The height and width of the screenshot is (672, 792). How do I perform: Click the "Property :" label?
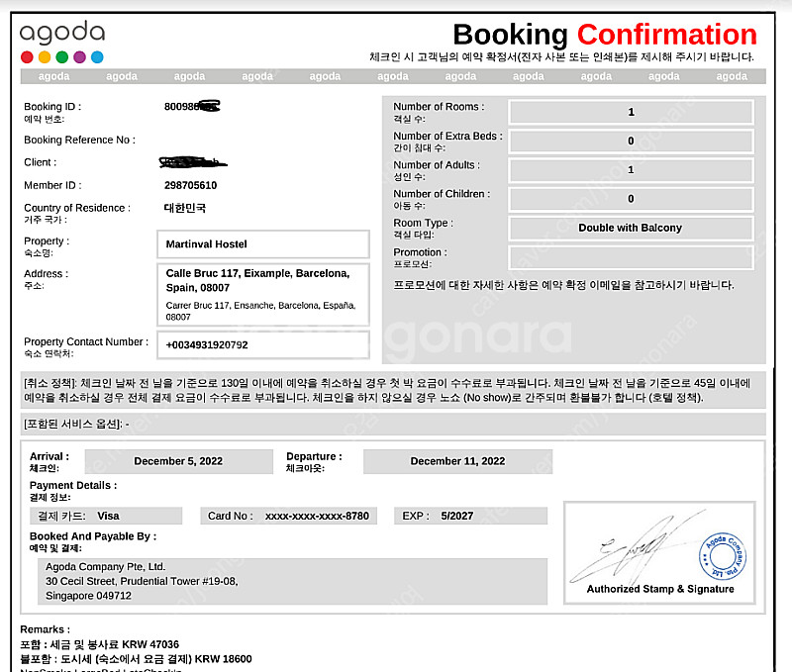pos(47,241)
